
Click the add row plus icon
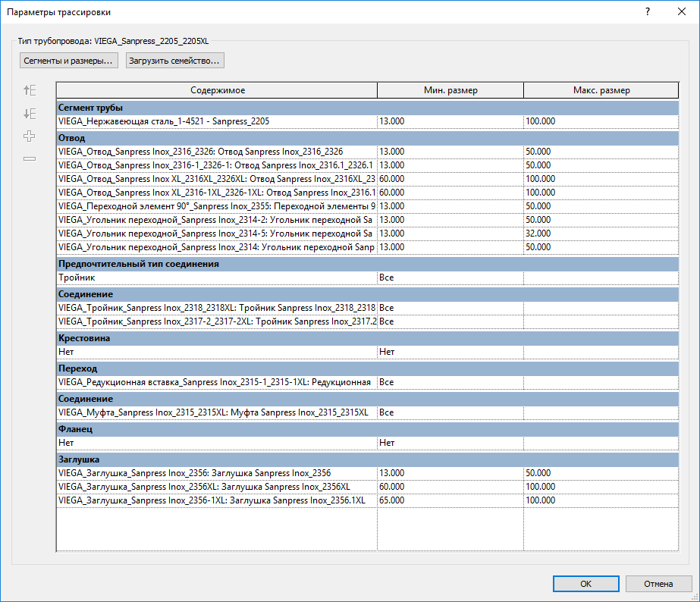click(x=30, y=136)
